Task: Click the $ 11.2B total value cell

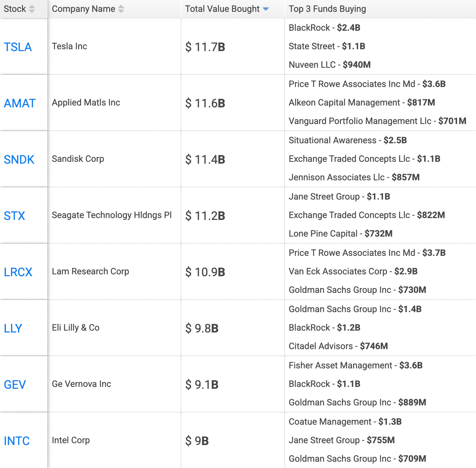Action: pyautogui.click(x=205, y=216)
